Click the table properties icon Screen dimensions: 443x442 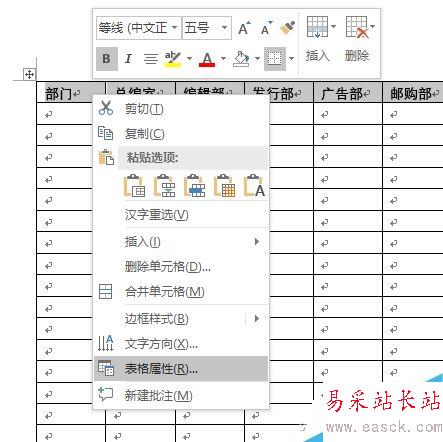(x=106, y=368)
